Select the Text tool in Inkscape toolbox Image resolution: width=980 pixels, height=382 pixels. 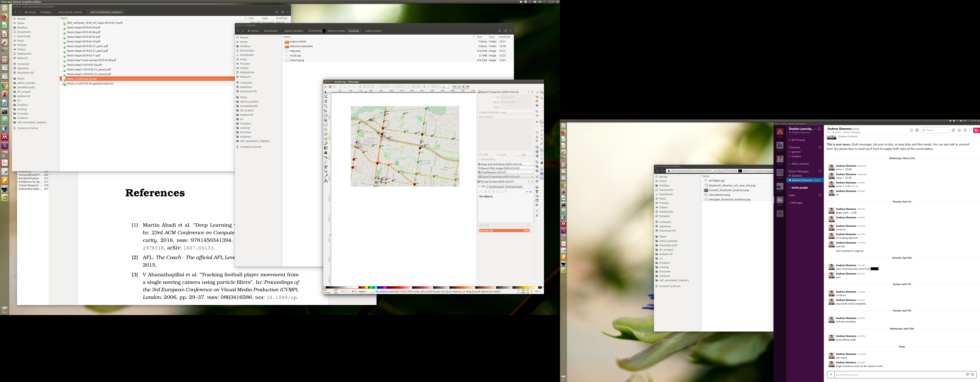[x=326, y=153]
